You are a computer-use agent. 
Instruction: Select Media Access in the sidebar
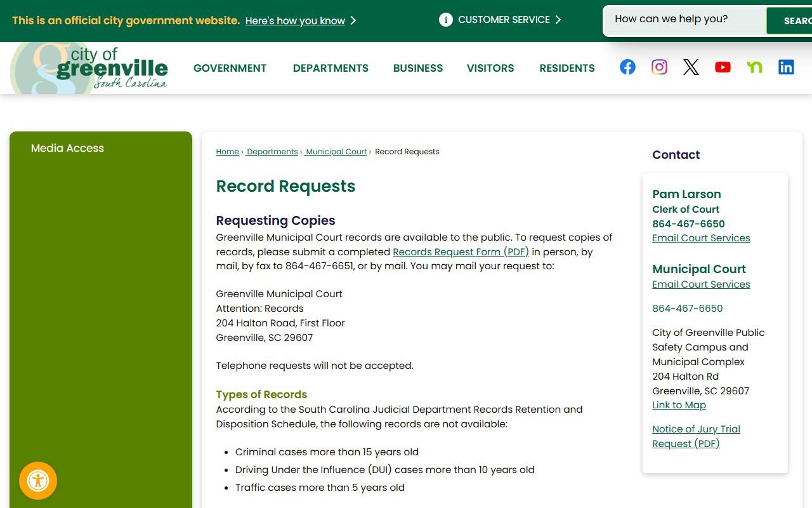click(67, 148)
